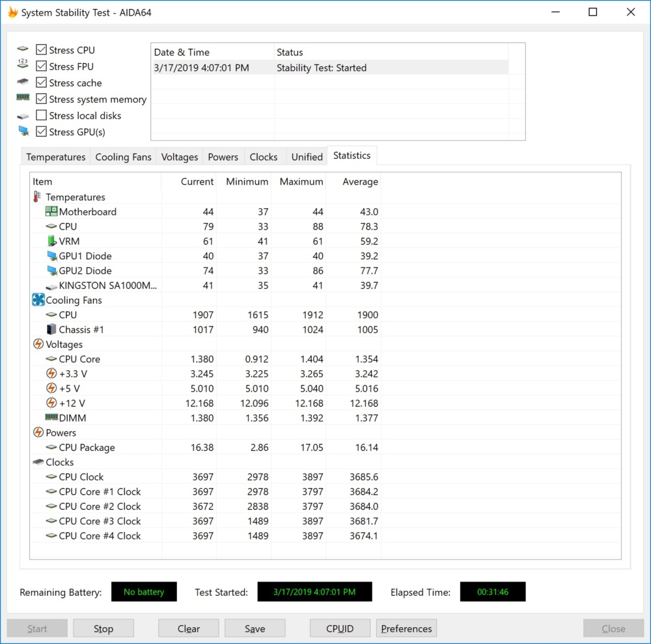Click the Powers lightning group icon

coord(38,433)
